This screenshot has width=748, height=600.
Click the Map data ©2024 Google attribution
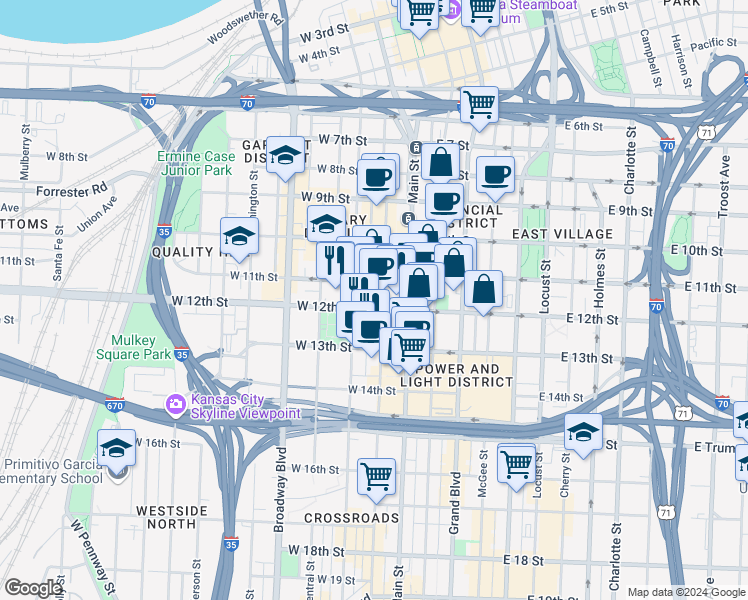pos(686,592)
